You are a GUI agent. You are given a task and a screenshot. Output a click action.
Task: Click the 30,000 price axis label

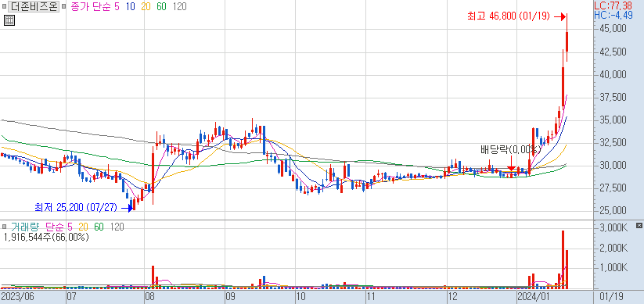(613, 166)
